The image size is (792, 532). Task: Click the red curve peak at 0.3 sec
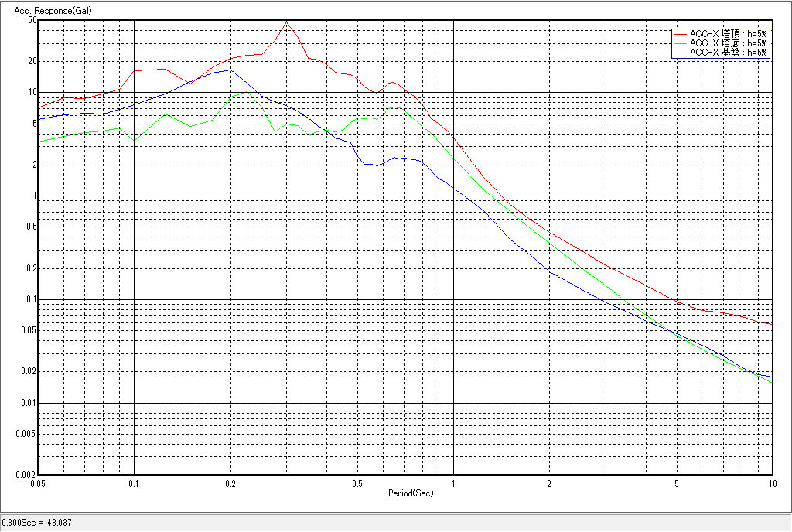(286, 22)
